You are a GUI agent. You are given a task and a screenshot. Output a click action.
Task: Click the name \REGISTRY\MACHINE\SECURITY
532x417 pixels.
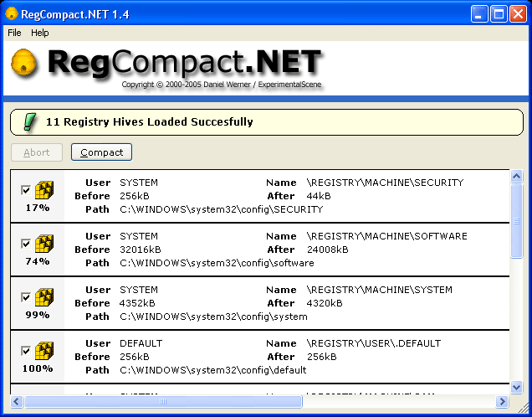click(x=385, y=183)
